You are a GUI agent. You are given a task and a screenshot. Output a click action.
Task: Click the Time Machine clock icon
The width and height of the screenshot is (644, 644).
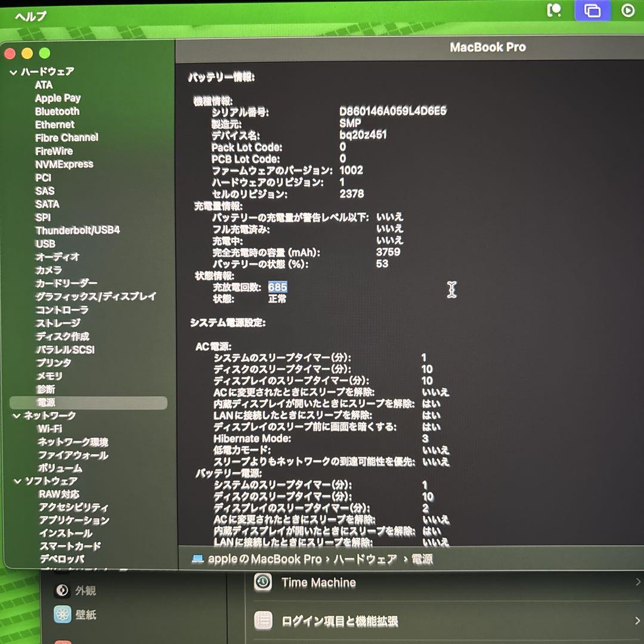263,582
